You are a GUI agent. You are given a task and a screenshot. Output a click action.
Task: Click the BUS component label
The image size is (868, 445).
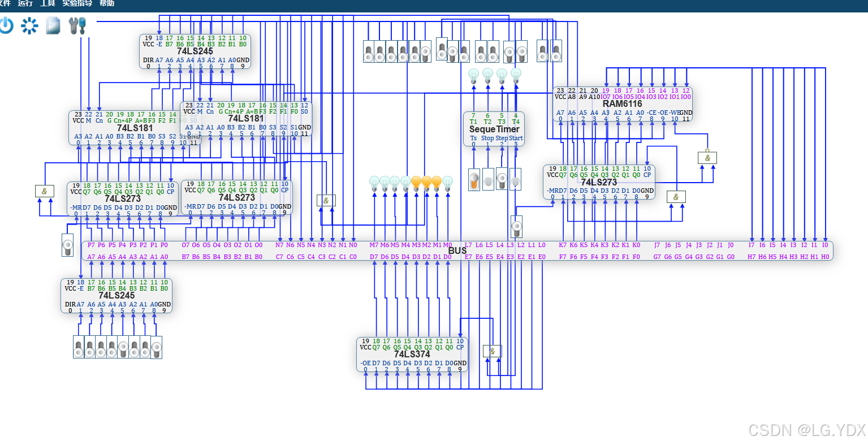[457, 250]
